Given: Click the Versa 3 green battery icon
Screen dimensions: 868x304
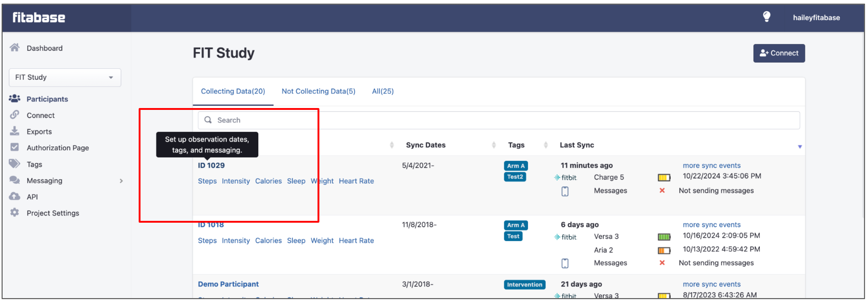Looking at the screenshot, I should click(x=664, y=237).
